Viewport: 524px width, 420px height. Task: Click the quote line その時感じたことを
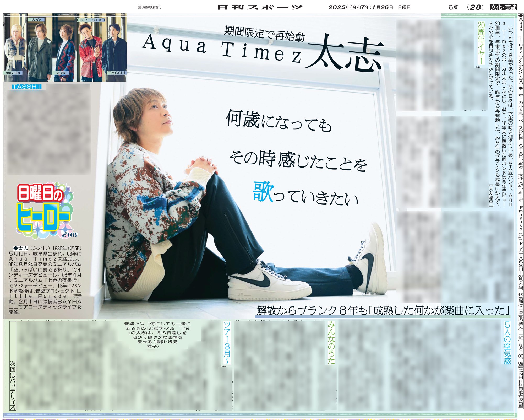[298, 161]
